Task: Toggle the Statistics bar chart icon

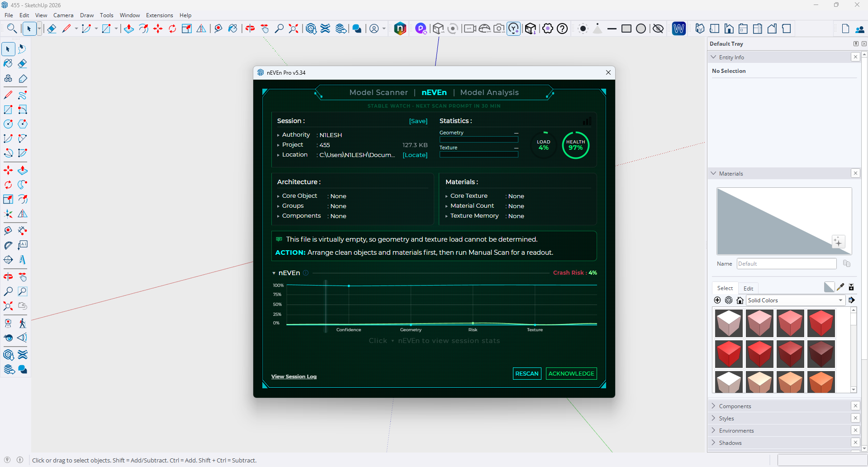Action: pyautogui.click(x=587, y=121)
